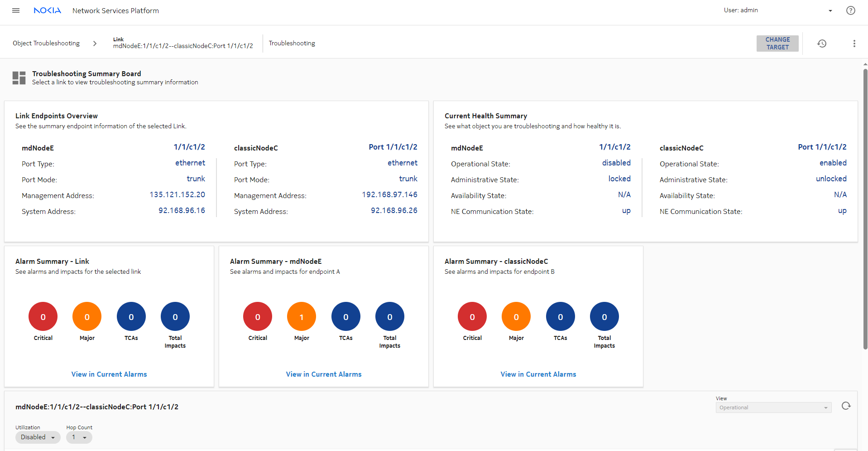Open View in Current Alarms for classicNodeC
Screen dimensions: 868x451
538,374
